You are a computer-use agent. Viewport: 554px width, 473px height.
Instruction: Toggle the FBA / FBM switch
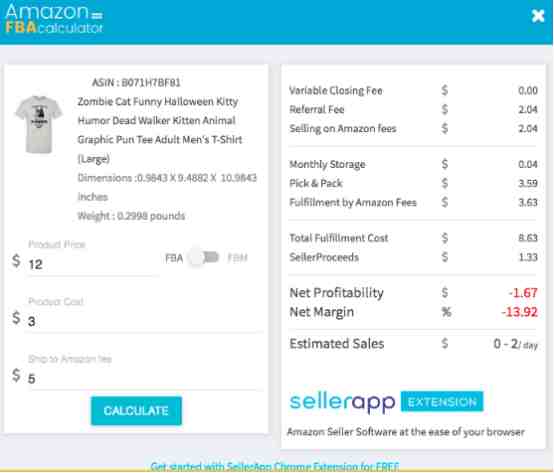tap(204, 258)
